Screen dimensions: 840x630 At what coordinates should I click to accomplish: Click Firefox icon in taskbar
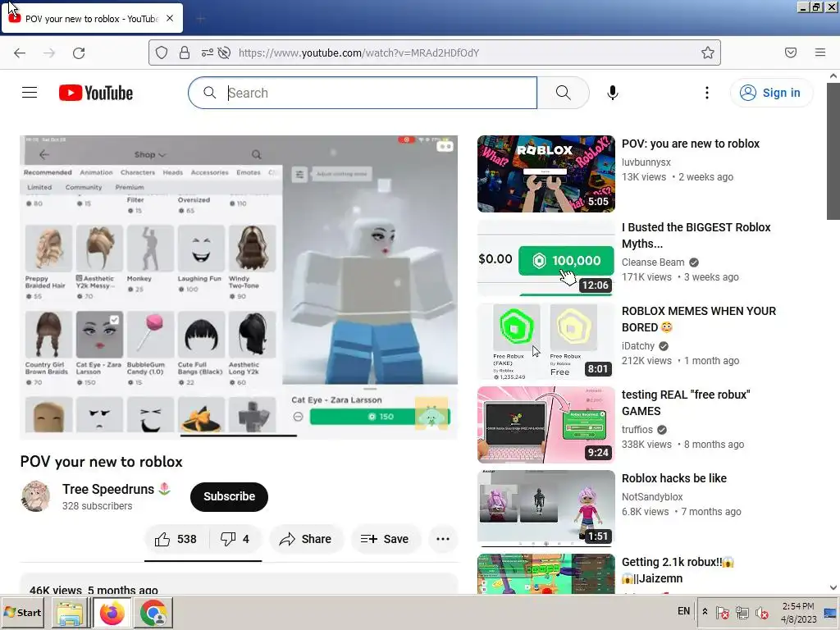[112, 613]
